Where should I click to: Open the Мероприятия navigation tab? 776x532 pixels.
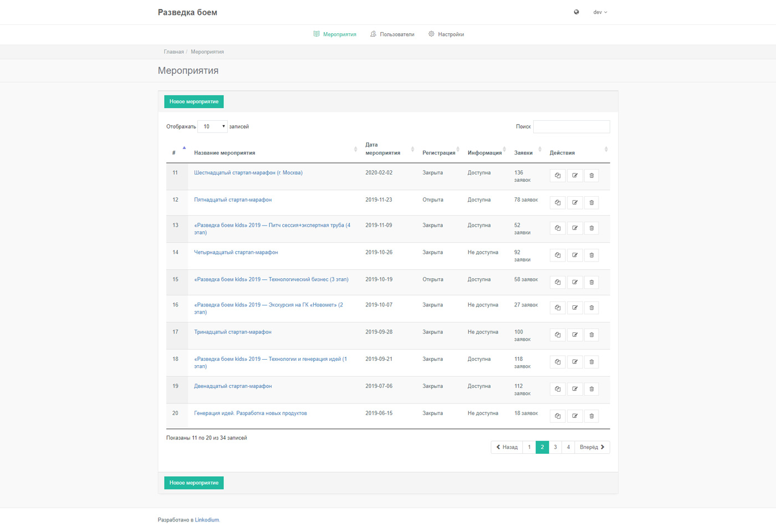pyautogui.click(x=335, y=34)
